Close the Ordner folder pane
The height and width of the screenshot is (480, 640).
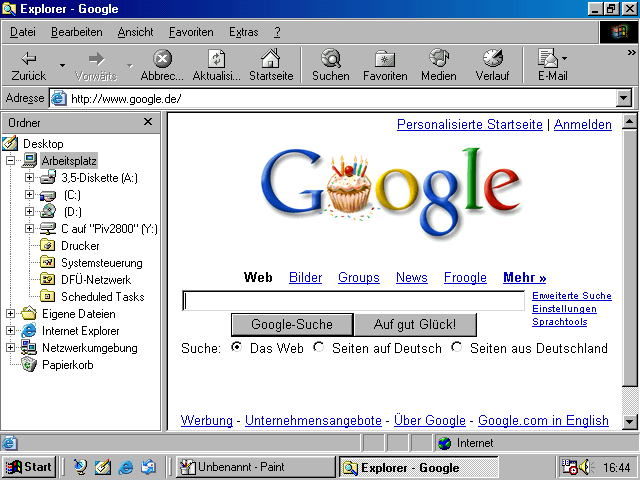coord(148,122)
